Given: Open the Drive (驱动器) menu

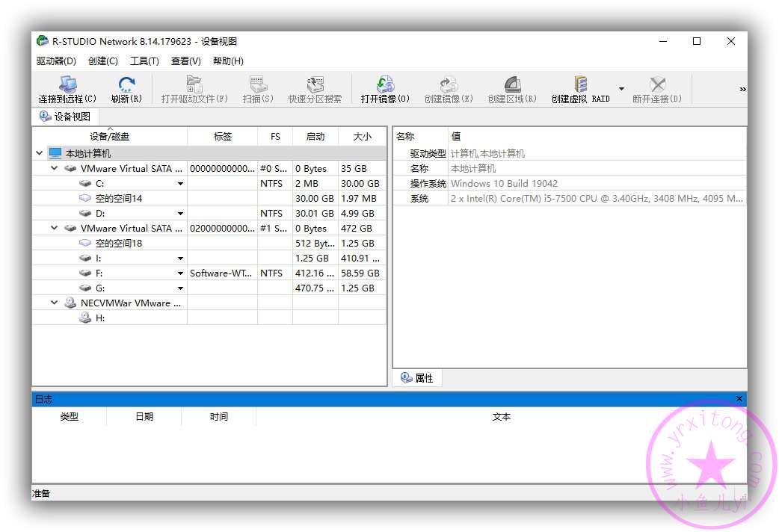Looking at the screenshot, I should (56, 61).
